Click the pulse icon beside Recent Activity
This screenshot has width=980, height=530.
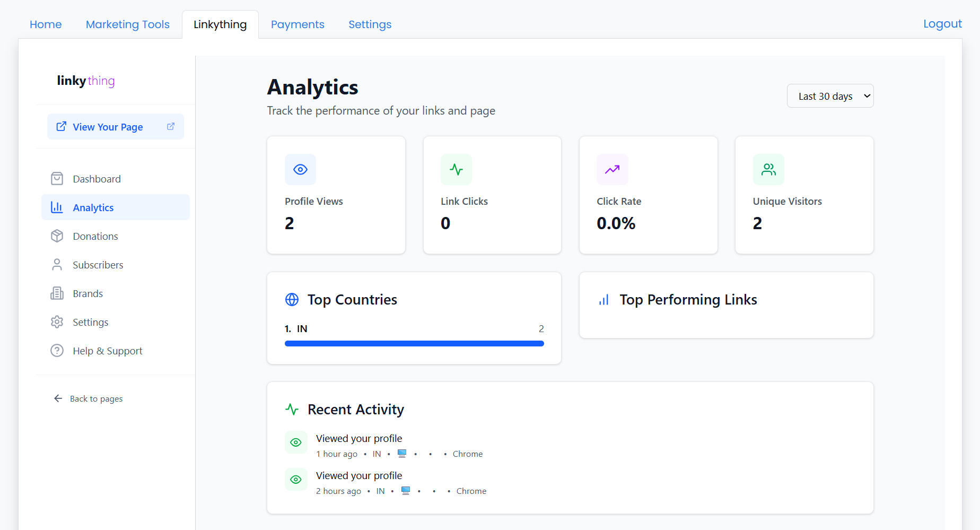coord(292,410)
